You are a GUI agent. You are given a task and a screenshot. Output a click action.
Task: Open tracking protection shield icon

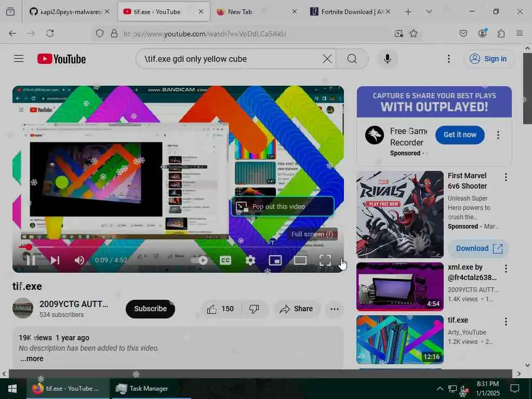(x=99, y=33)
